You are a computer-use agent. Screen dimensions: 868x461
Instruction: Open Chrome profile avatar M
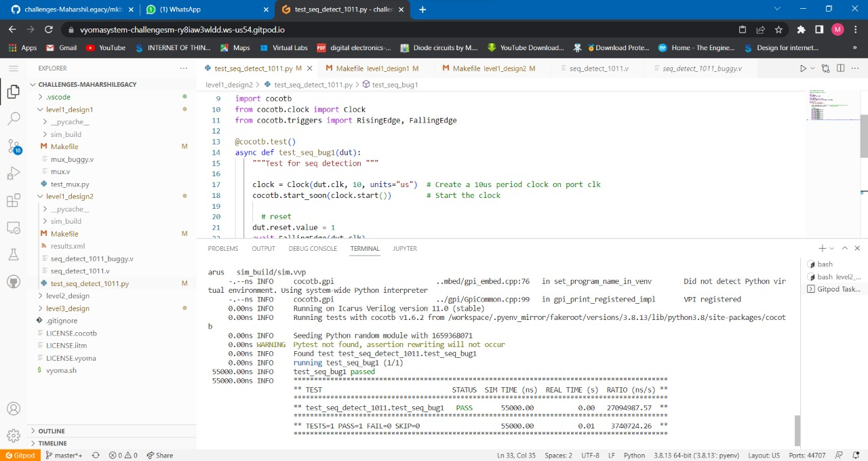(x=837, y=30)
